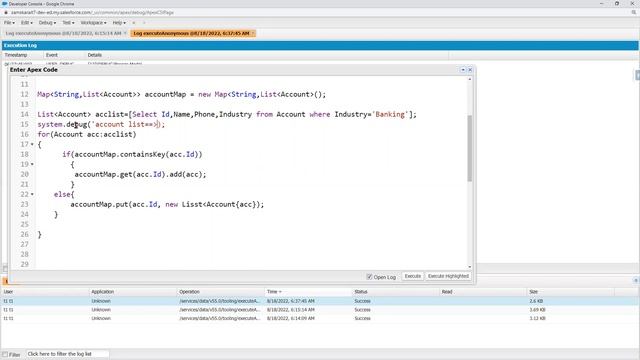This screenshot has width=640, height=360.
Task: Click the Details column header
Action: click(x=267, y=55)
